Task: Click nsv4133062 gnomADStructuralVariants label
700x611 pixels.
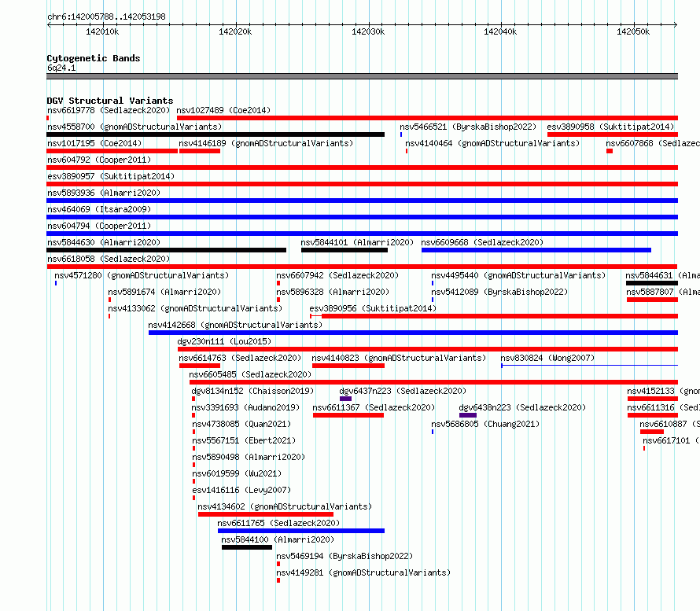Action: click(195, 308)
